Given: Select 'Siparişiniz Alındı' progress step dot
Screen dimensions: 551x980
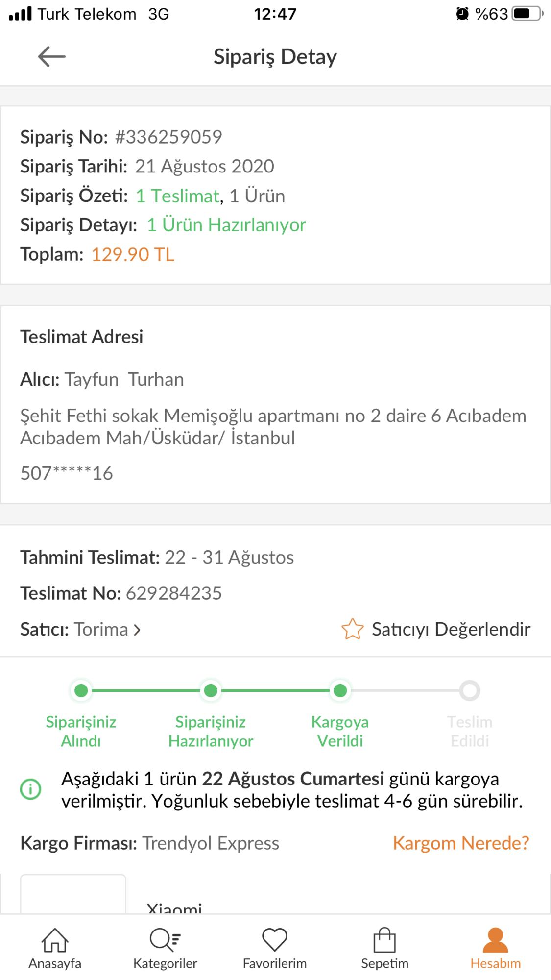Looking at the screenshot, I should coord(81,691).
